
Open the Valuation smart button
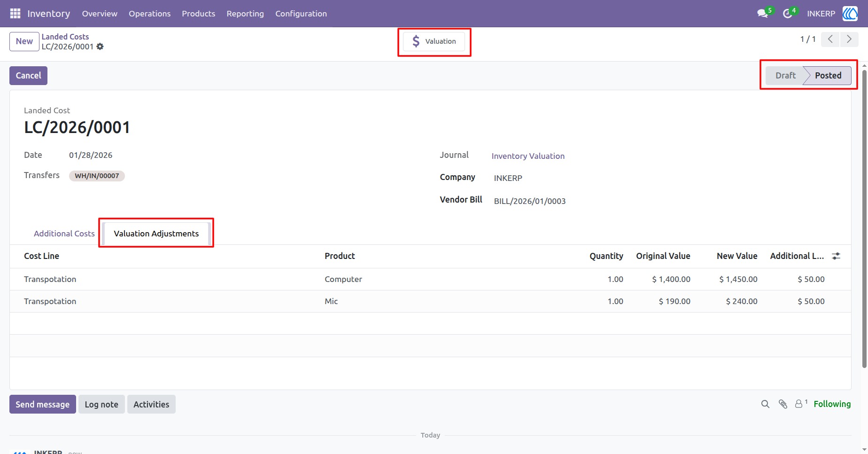point(434,41)
